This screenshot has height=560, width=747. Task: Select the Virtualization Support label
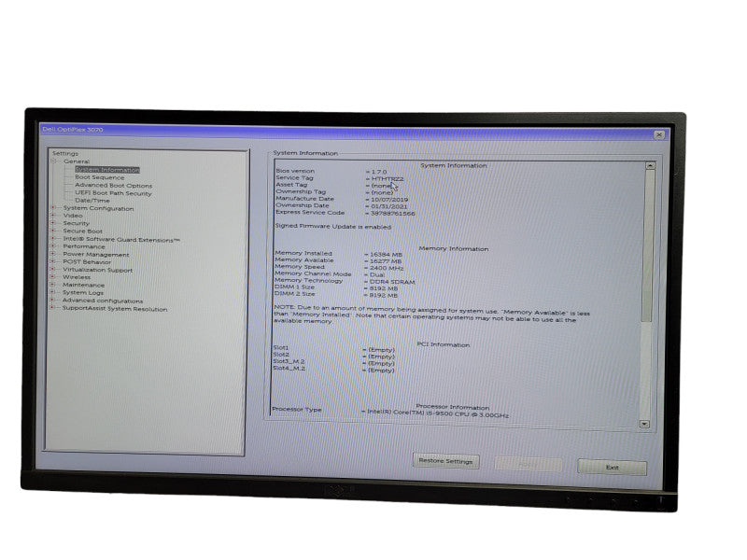tap(98, 270)
